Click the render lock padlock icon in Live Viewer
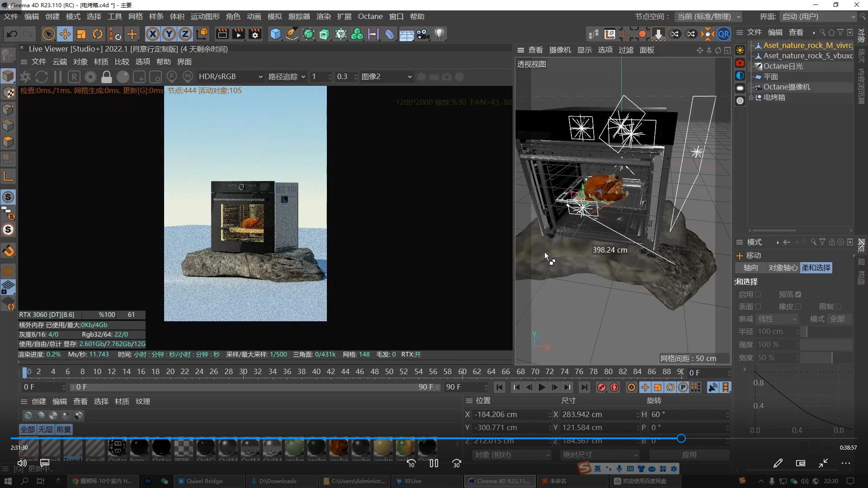868x488 pixels. click(107, 77)
